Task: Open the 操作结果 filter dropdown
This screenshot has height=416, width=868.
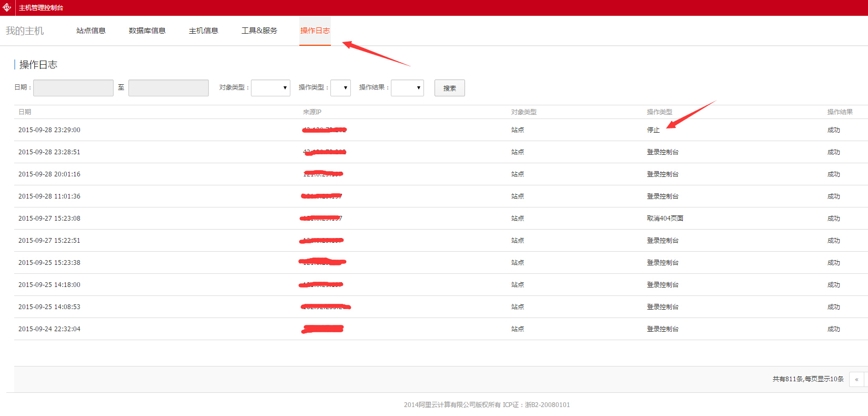Action: pos(407,88)
